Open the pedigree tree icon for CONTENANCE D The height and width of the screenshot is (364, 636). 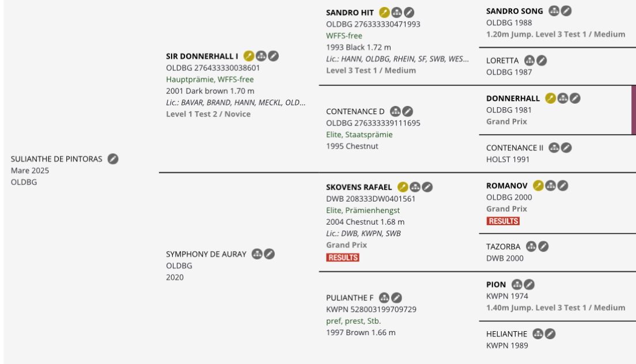tap(395, 111)
